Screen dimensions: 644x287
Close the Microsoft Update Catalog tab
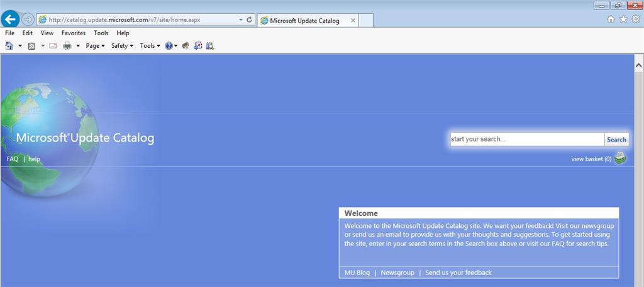[x=353, y=21]
